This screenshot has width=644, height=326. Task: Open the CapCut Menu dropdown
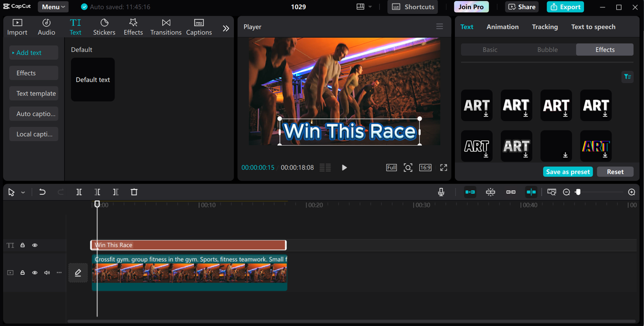tap(54, 7)
